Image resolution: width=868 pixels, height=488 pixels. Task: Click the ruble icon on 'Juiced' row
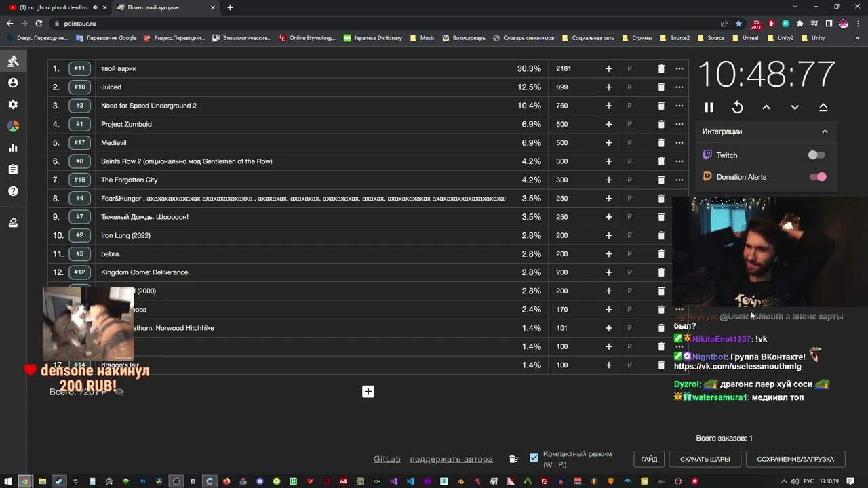tap(629, 87)
